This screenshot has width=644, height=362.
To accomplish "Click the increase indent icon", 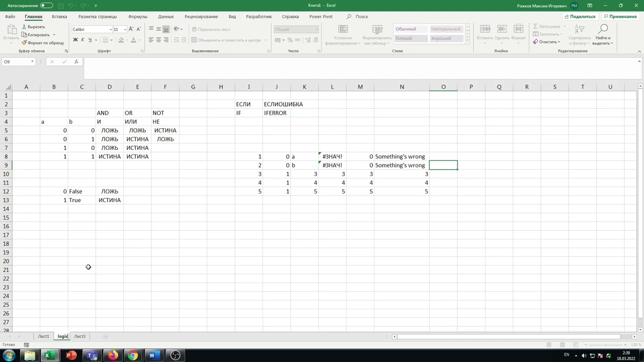I will point(183,40).
